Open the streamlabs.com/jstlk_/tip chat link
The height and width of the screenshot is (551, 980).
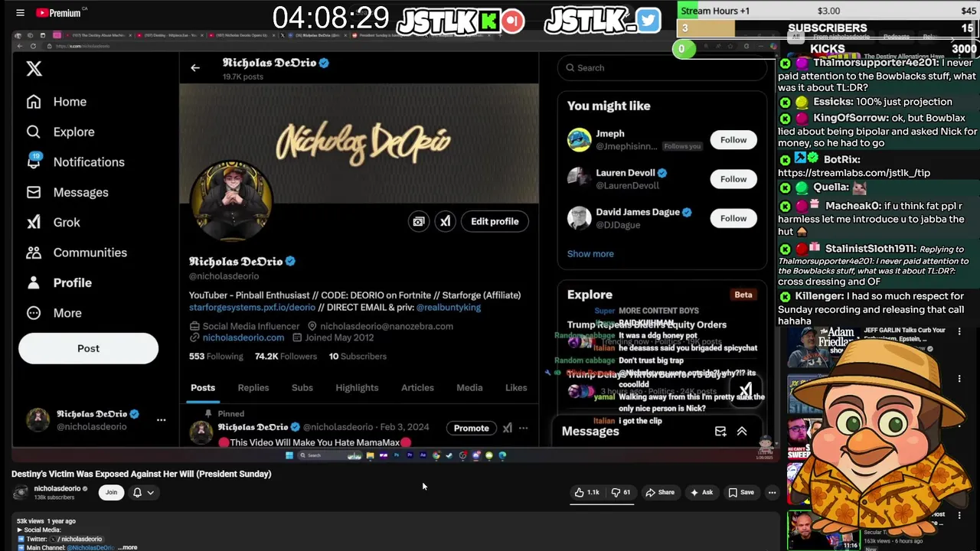854,173
